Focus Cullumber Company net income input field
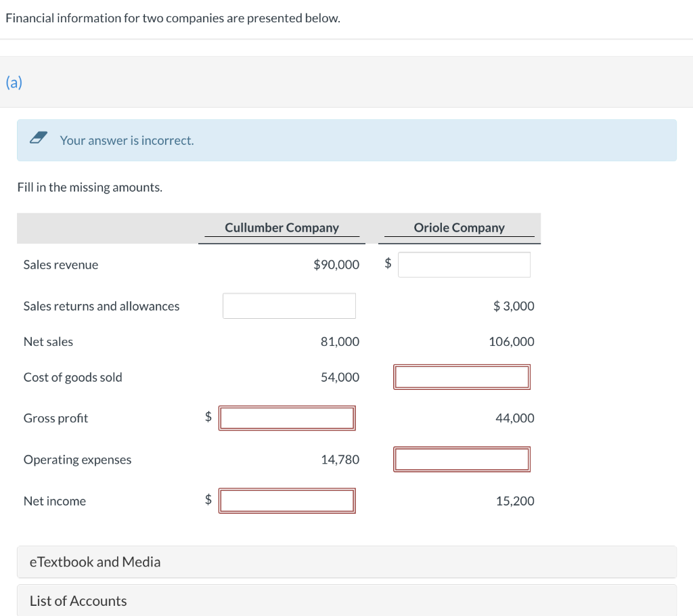 click(287, 501)
